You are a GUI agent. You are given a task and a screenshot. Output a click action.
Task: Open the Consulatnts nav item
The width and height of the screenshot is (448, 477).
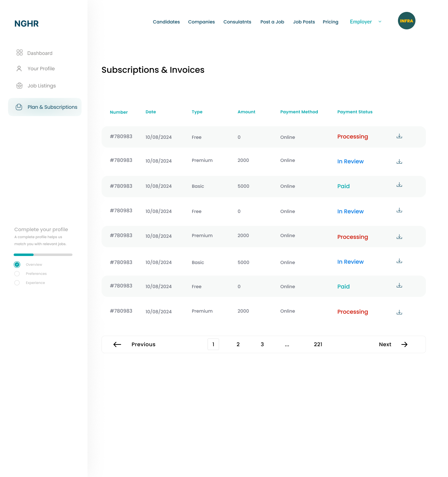click(x=237, y=22)
